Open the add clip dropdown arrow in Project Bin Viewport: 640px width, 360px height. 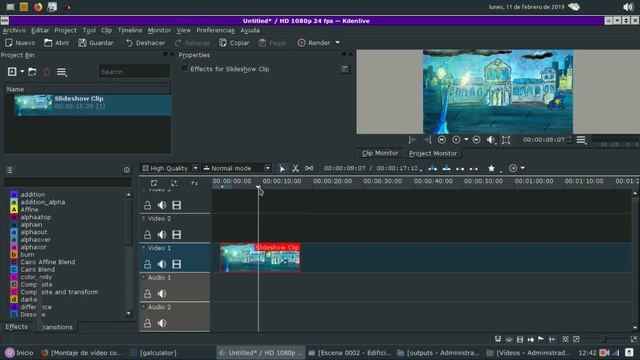click(x=22, y=72)
